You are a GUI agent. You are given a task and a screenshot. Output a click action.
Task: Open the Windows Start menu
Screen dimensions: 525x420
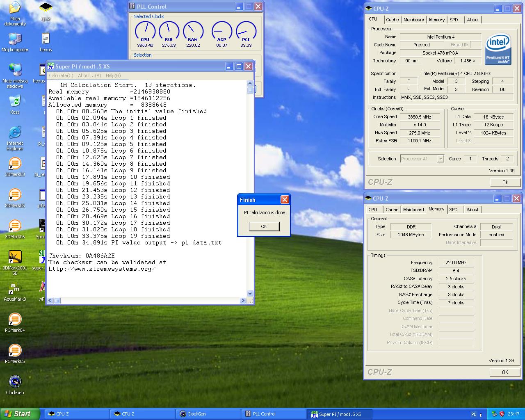(x=20, y=414)
